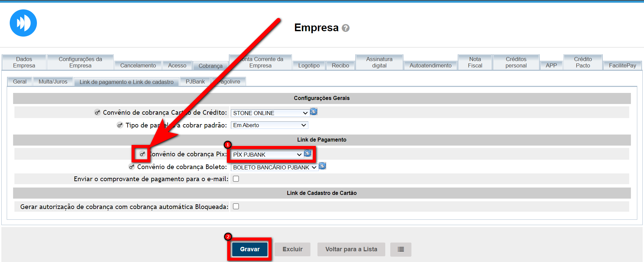Open the help icon next to Empresa
Screen dimensions: 644x262
tap(345, 28)
